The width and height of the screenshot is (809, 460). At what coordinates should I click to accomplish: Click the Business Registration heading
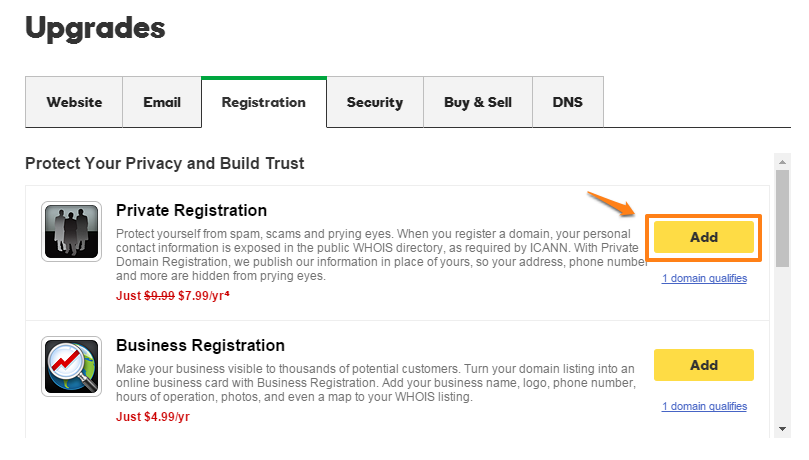200,345
